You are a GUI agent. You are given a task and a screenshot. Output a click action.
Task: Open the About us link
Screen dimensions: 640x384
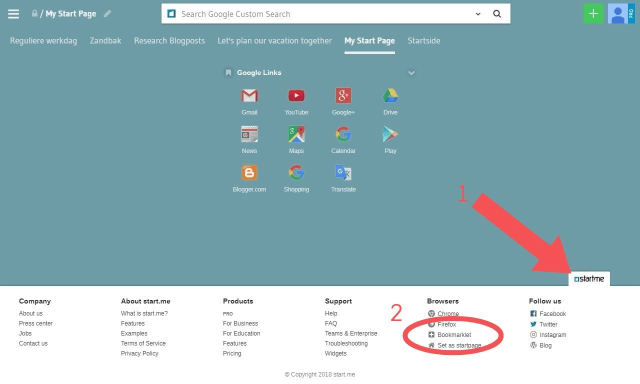coord(31,313)
